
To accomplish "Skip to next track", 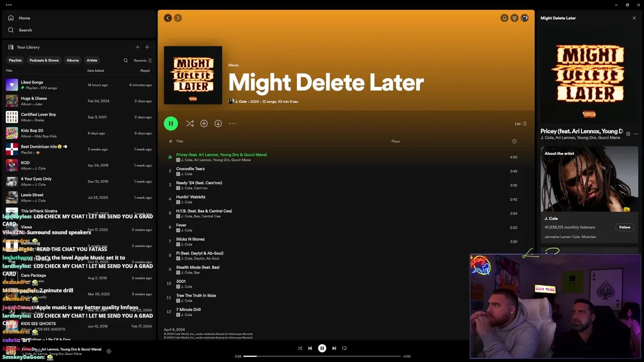I will (x=334, y=348).
